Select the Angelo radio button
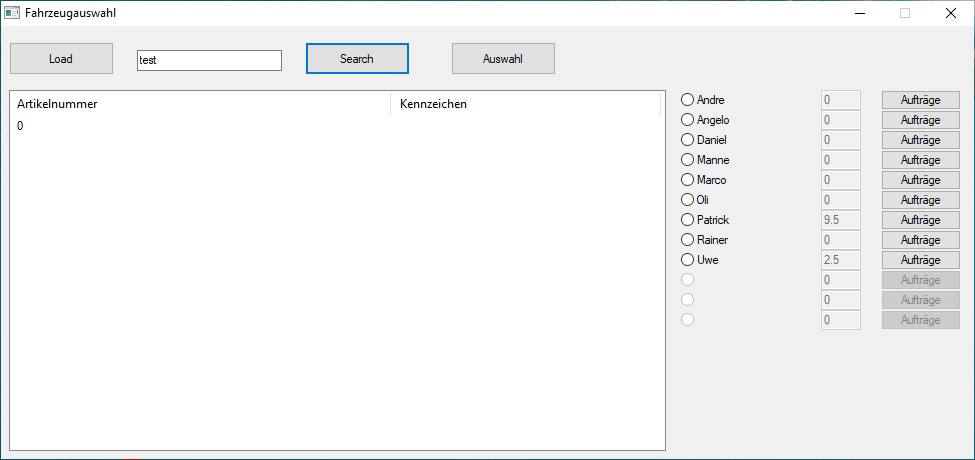The image size is (975, 460). click(x=687, y=120)
